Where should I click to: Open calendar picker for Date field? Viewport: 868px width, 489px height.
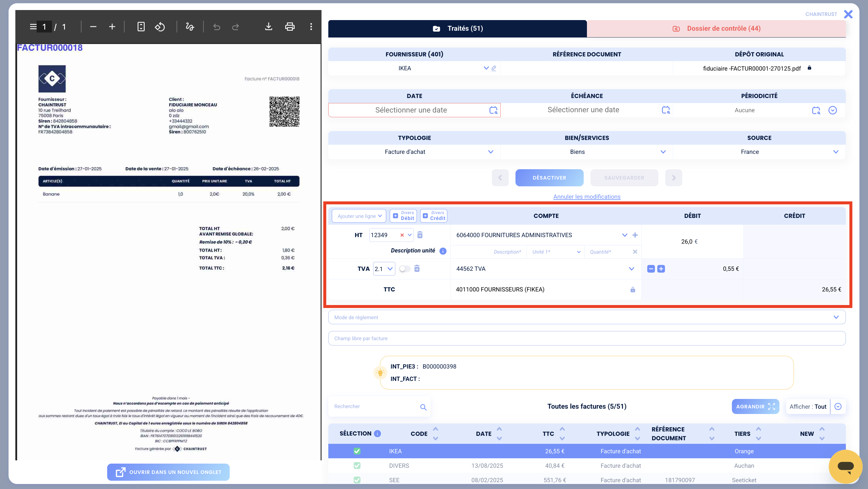(493, 110)
